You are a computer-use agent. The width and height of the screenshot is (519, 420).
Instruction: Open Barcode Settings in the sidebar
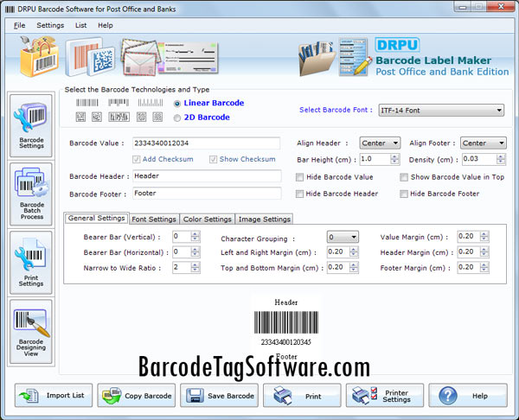click(30, 126)
